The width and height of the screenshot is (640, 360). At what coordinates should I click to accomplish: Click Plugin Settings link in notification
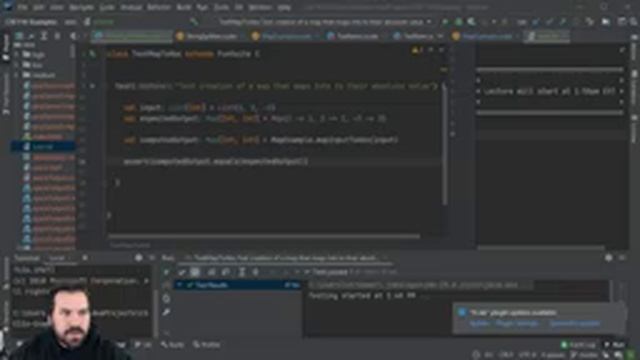click(x=518, y=324)
